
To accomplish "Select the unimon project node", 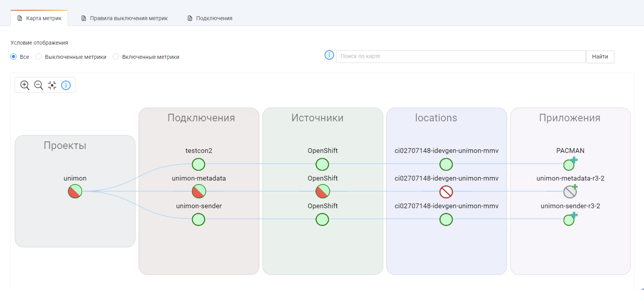I will coord(75,191).
